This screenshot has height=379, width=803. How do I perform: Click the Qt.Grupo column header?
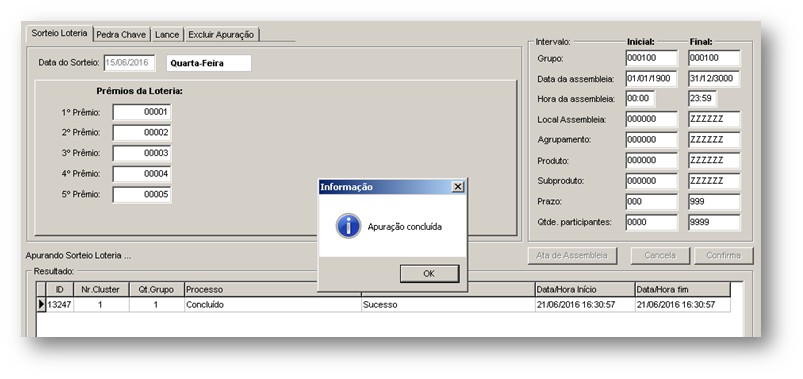click(x=156, y=289)
